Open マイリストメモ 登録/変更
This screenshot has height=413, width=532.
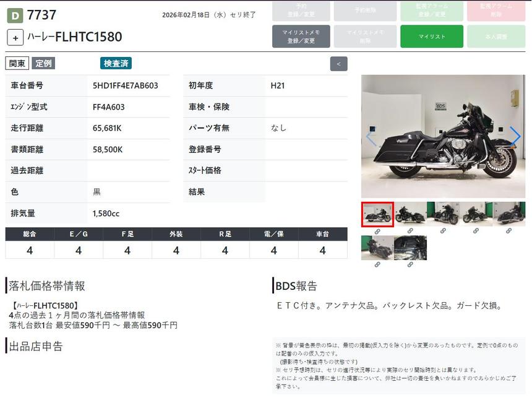coord(301,37)
